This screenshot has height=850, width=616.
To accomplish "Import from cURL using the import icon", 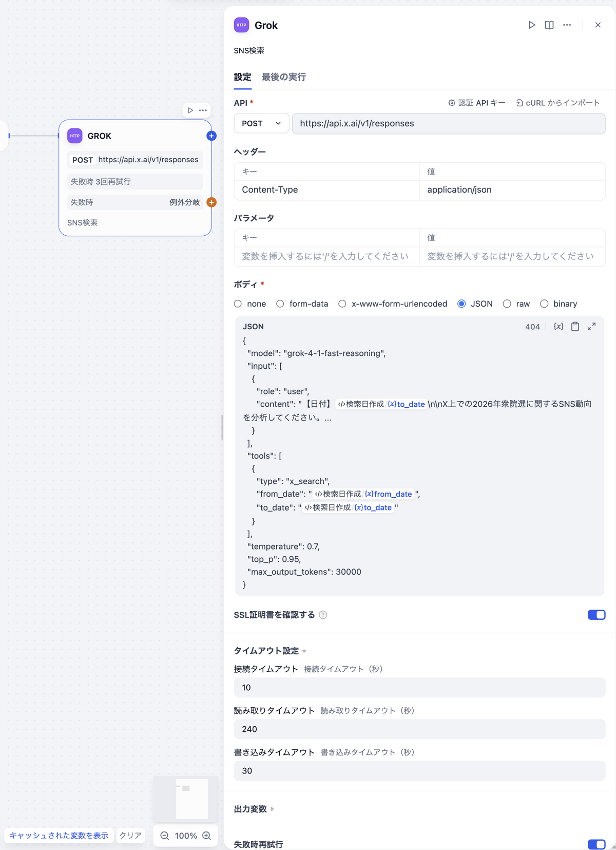I will pos(520,102).
